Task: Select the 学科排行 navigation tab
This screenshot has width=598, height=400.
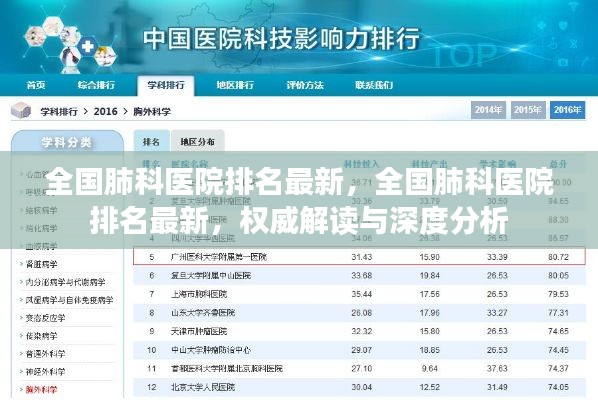Action: tap(166, 85)
